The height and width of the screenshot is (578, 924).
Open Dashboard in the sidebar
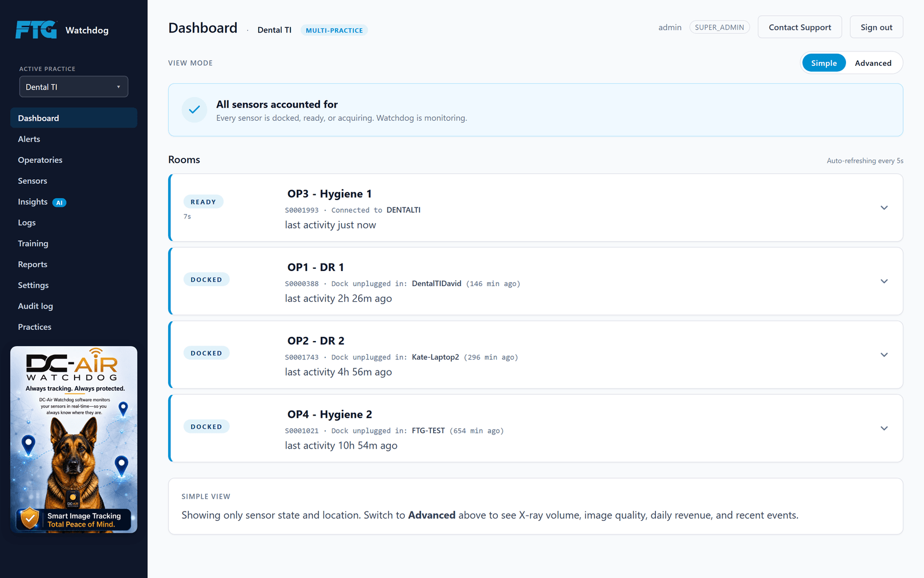[x=73, y=118]
